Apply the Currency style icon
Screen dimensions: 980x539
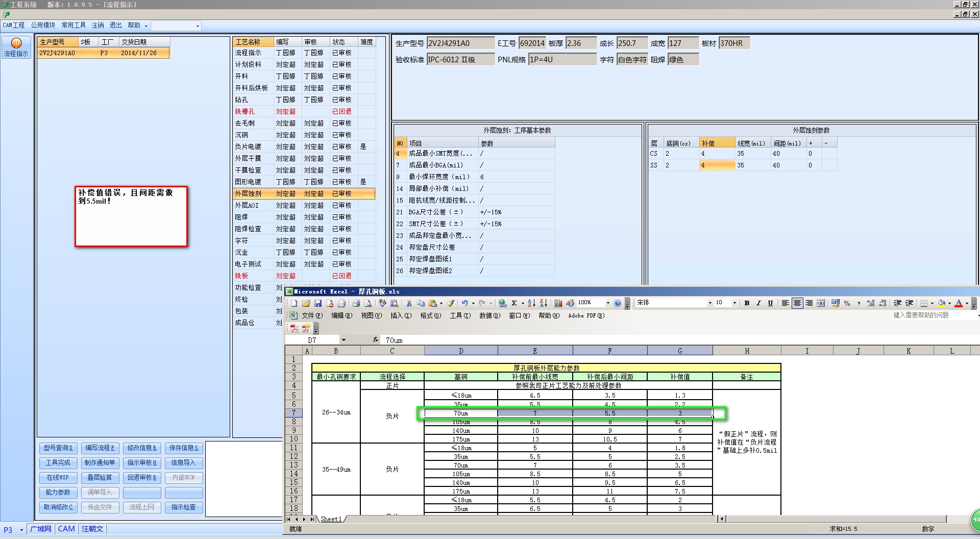click(x=836, y=303)
